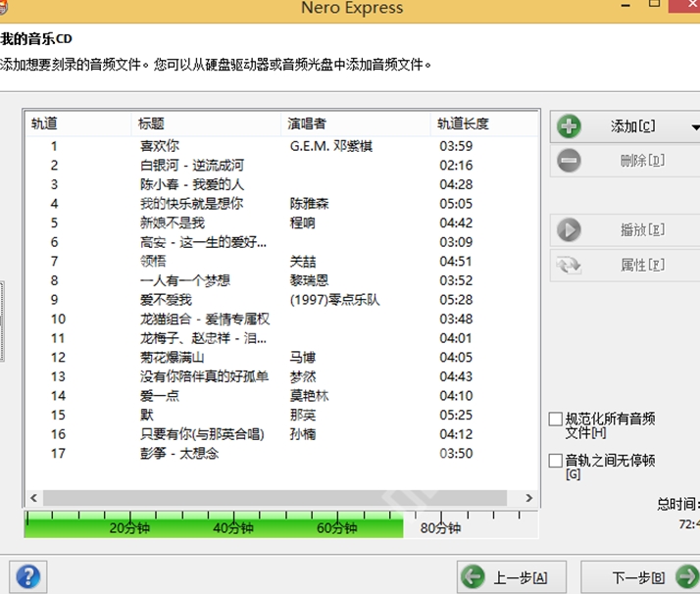The height and width of the screenshot is (594, 700).
Task: Click the 删除[D] button
Action: pos(625,161)
